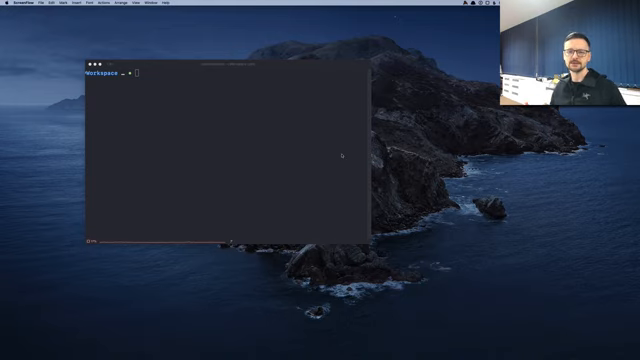
Task: Click the webcam video overlay
Action: pos(570,53)
